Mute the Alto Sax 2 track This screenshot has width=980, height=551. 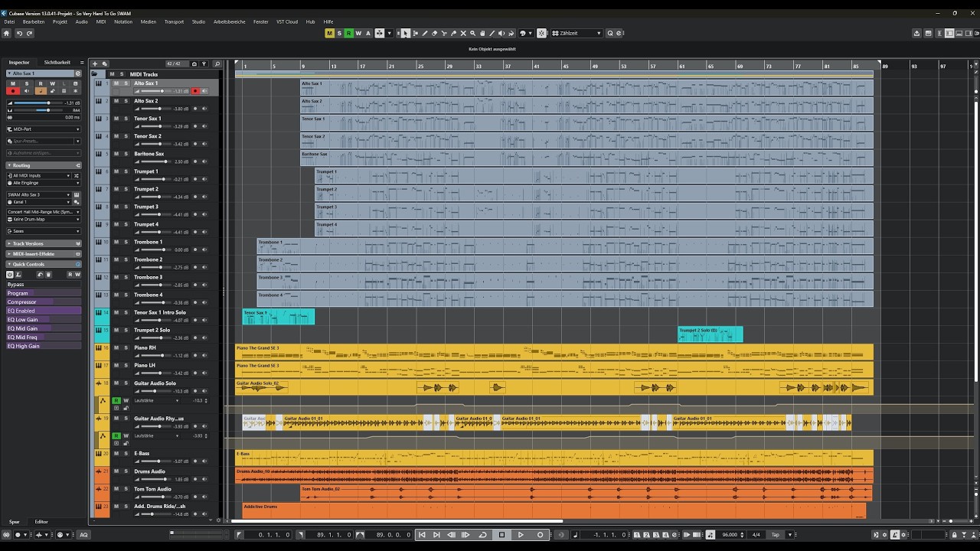(116, 101)
